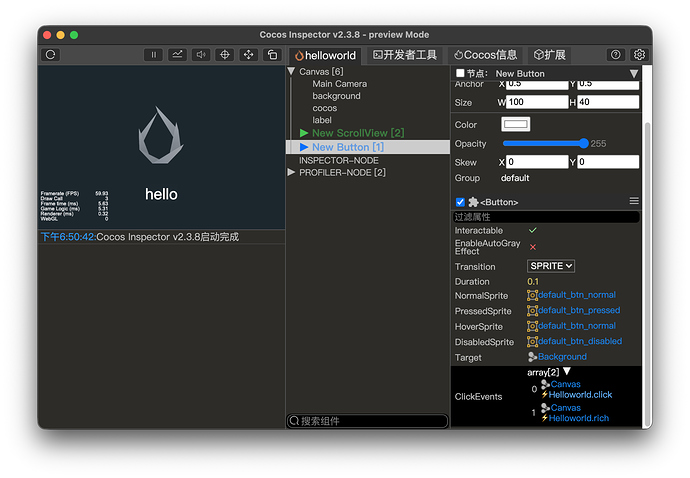The width and height of the screenshot is (690, 478).
Task: Open the 扩展 tab
Action: 550,55
